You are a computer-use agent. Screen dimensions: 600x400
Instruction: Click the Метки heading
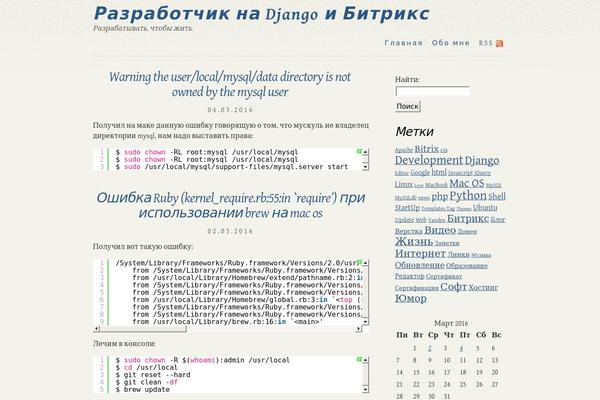[x=414, y=131]
